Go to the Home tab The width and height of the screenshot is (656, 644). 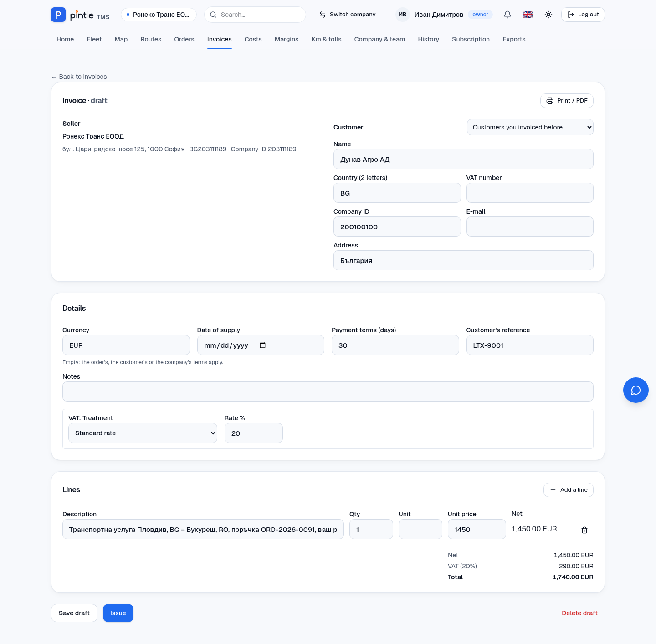65,39
